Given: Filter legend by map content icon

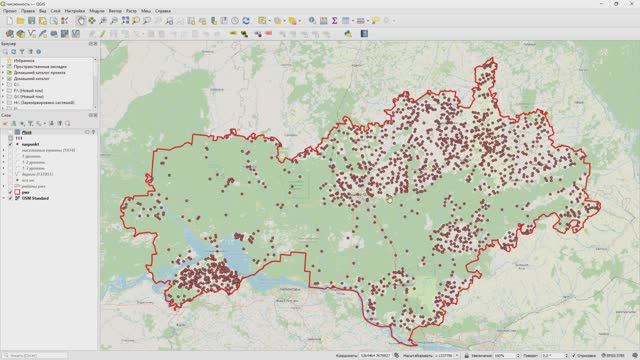Looking at the screenshot, I should tap(30, 123).
